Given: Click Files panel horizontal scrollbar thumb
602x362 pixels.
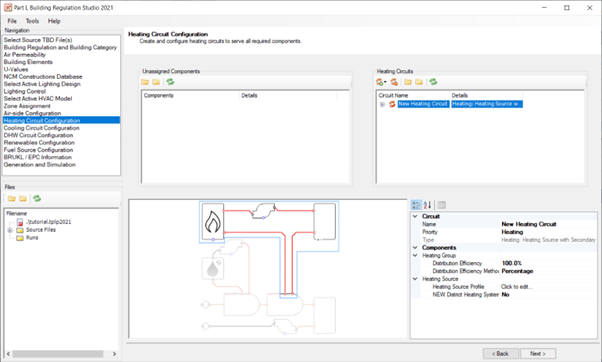Looking at the screenshot, I should click(58, 354).
